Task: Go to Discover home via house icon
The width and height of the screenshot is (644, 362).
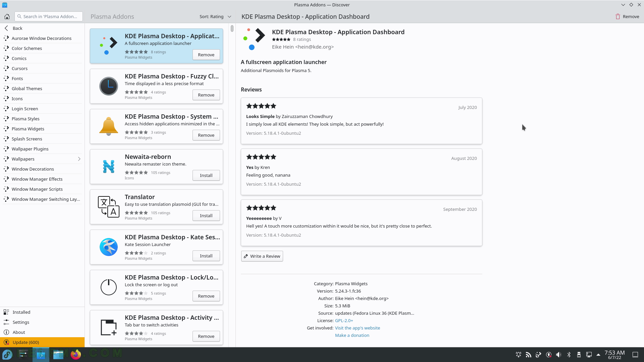Action: point(7,16)
